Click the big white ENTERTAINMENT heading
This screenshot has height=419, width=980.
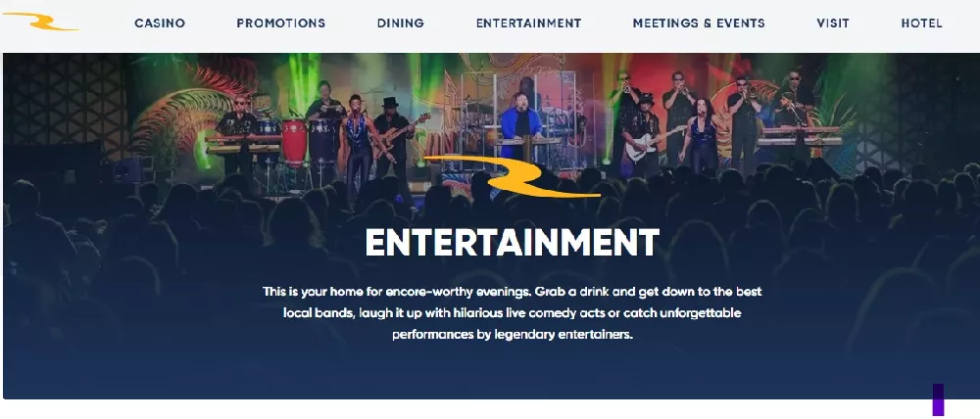coord(512,242)
